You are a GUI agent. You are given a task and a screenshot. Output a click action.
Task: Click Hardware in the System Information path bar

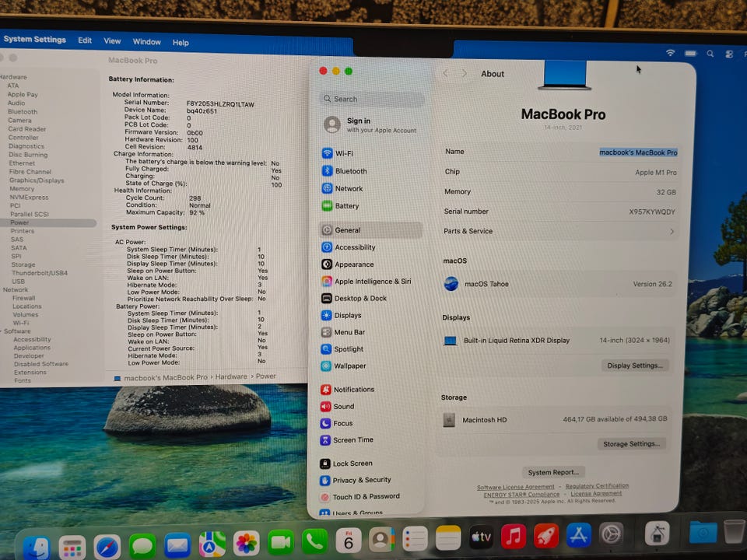pyautogui.click(x=231, y=376)
